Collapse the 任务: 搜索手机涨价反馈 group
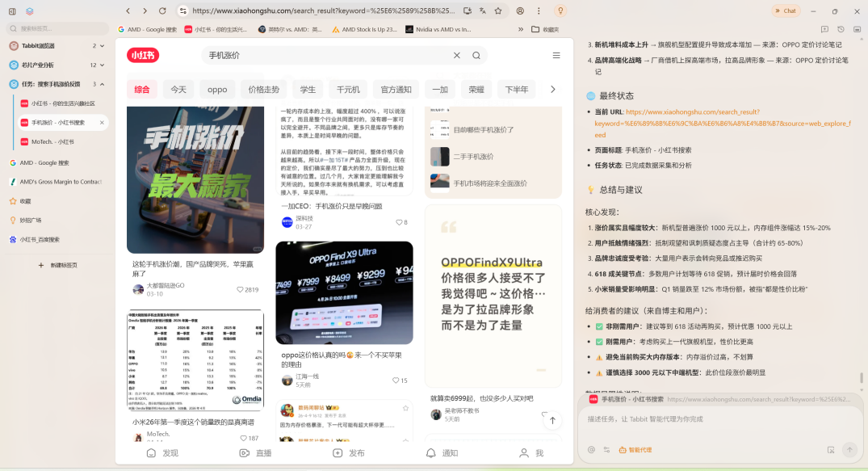The width and height of the screenshot is (868, 471). click(x=103, y=84)
